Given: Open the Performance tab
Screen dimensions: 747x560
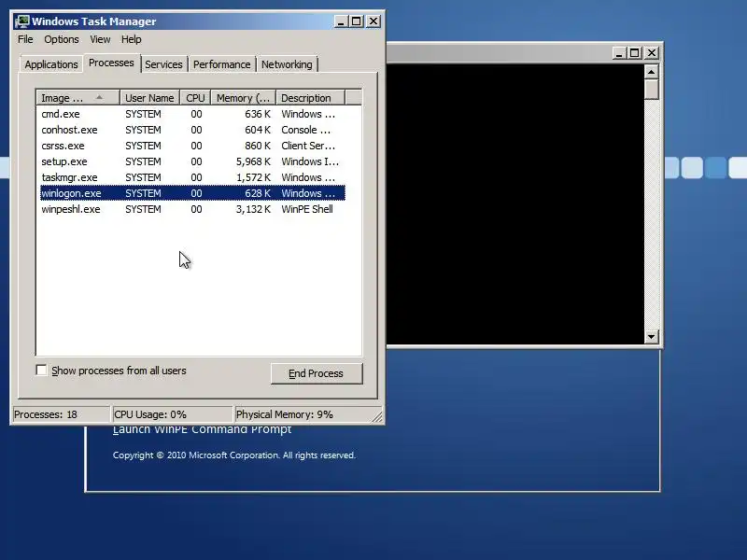Looking at the screenshot, I should [221, 64].
